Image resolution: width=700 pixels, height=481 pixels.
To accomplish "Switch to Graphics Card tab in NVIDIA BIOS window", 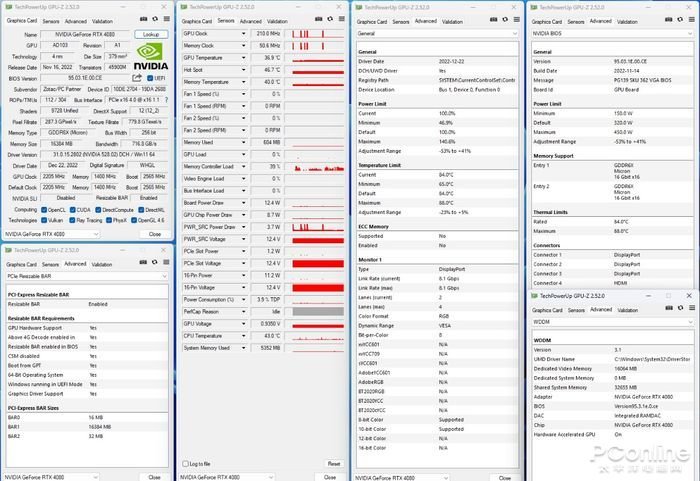I will coord(547,21).
